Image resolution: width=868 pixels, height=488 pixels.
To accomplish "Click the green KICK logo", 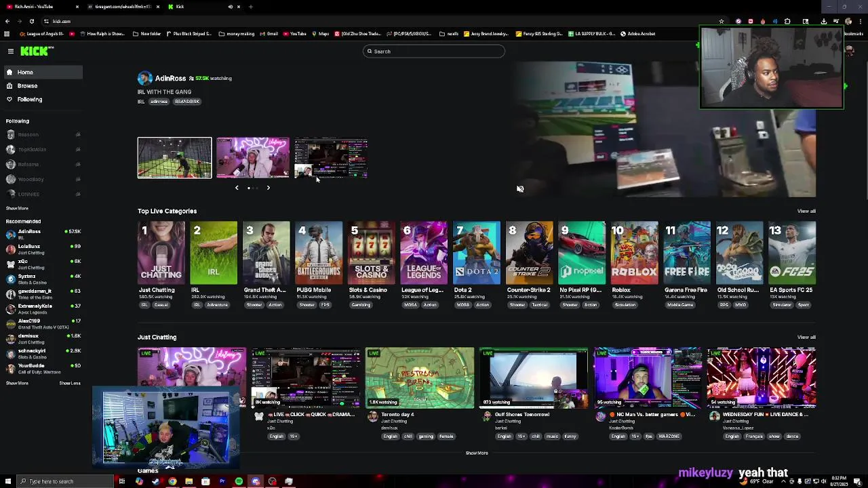I will pyautogui.click(x=37, y=51).
